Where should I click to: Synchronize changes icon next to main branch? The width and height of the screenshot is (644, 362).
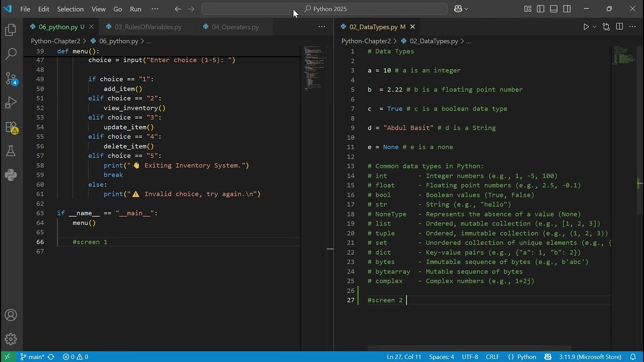[x=51, y=357]
